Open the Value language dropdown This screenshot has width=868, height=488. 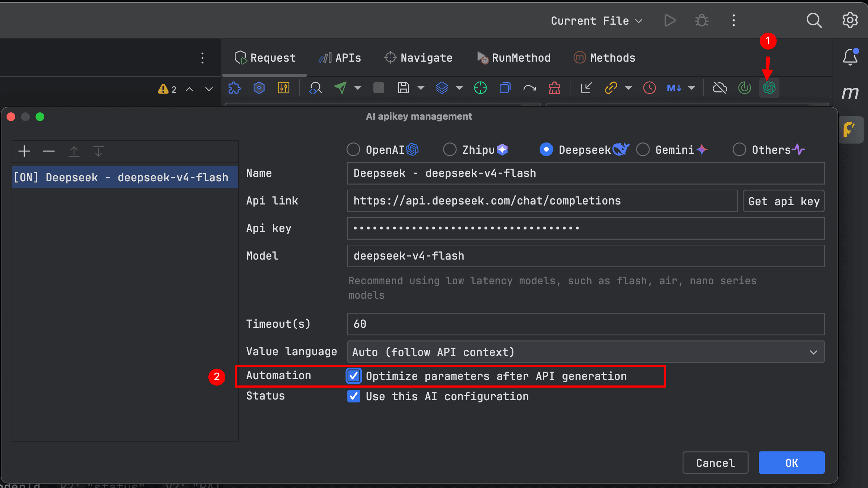[586, 352]
